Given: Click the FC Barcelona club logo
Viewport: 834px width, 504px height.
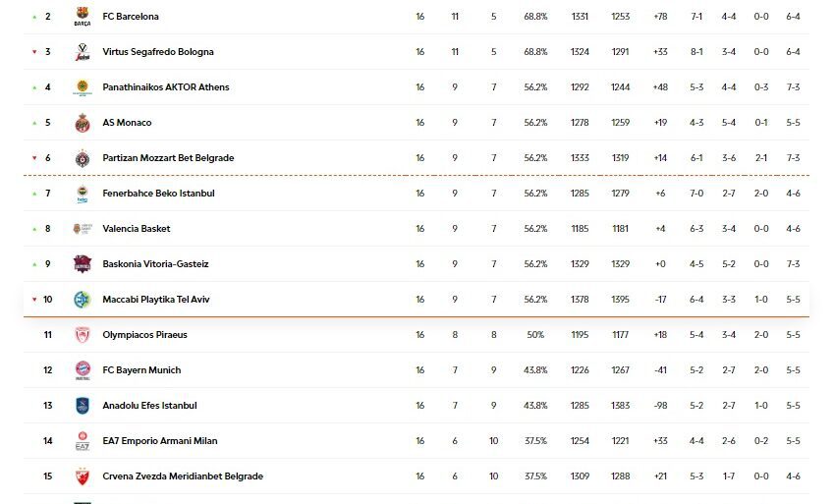Looking at the screenshot, I should coord(83,17).
